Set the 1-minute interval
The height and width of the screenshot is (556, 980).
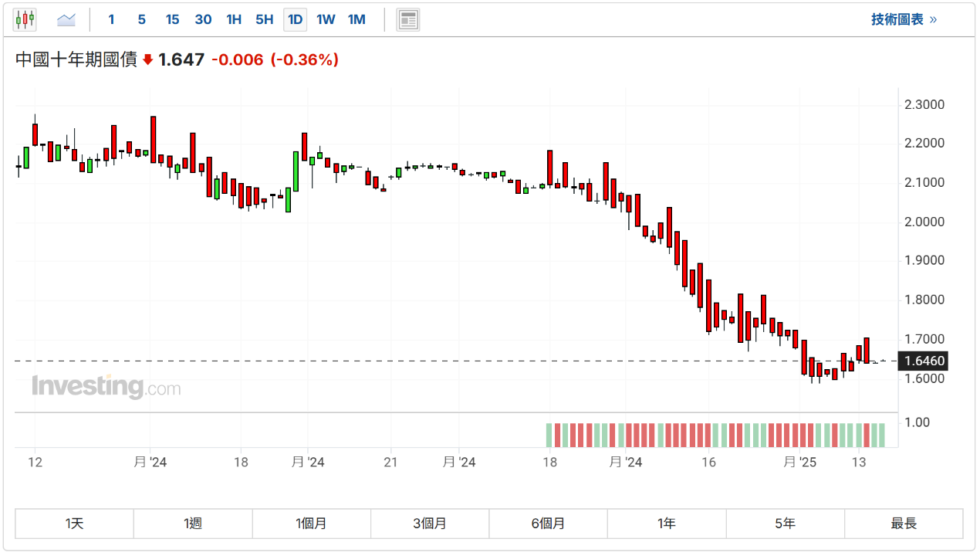112,20
